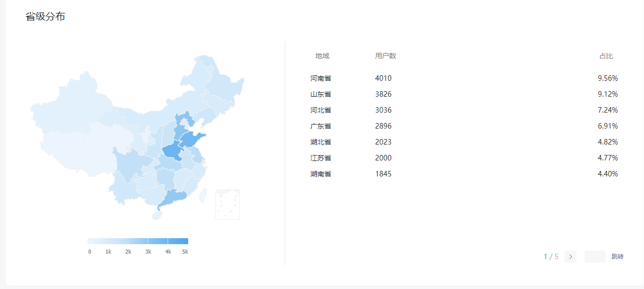Select the 山东省 row name
644x289 pixels.
click(x=321, y=94)
